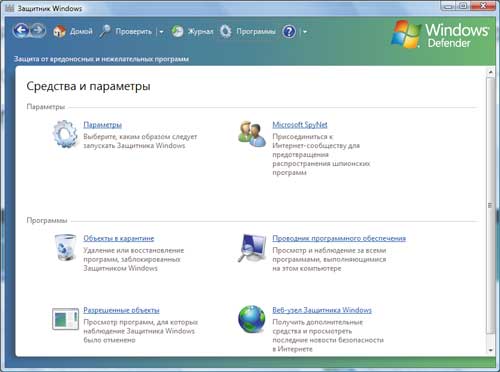Screen dimensions: 500x372
Task: Click the house icon for Домой
Action: point(59,31)
